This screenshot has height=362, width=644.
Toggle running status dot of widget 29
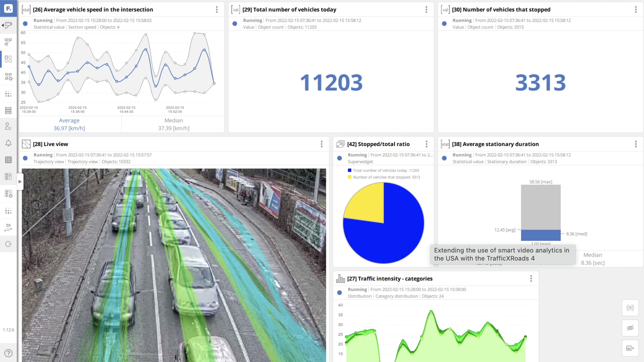235,24
